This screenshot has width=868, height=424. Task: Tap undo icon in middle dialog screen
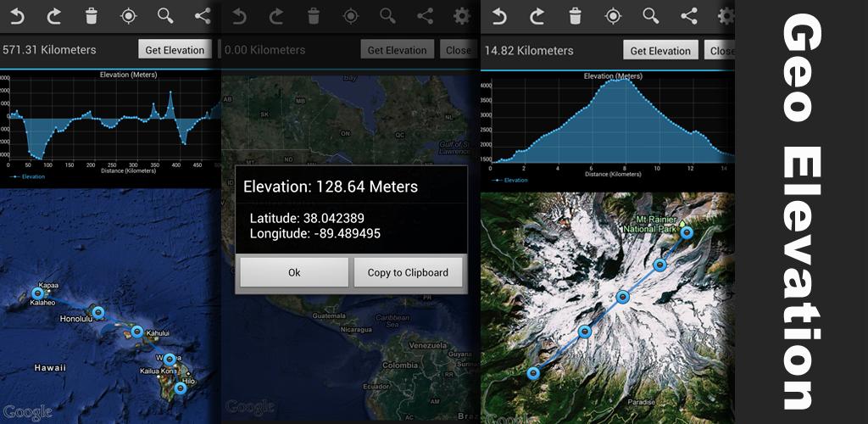click(240, 16)
